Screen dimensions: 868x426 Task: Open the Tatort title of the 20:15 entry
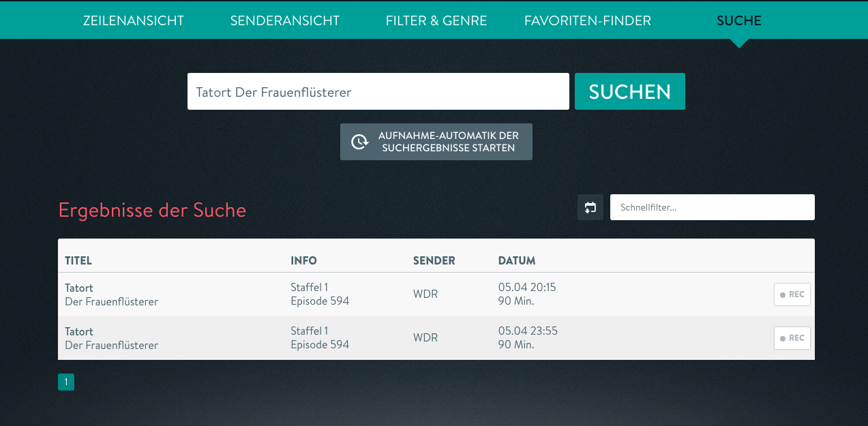coord(79,288)
